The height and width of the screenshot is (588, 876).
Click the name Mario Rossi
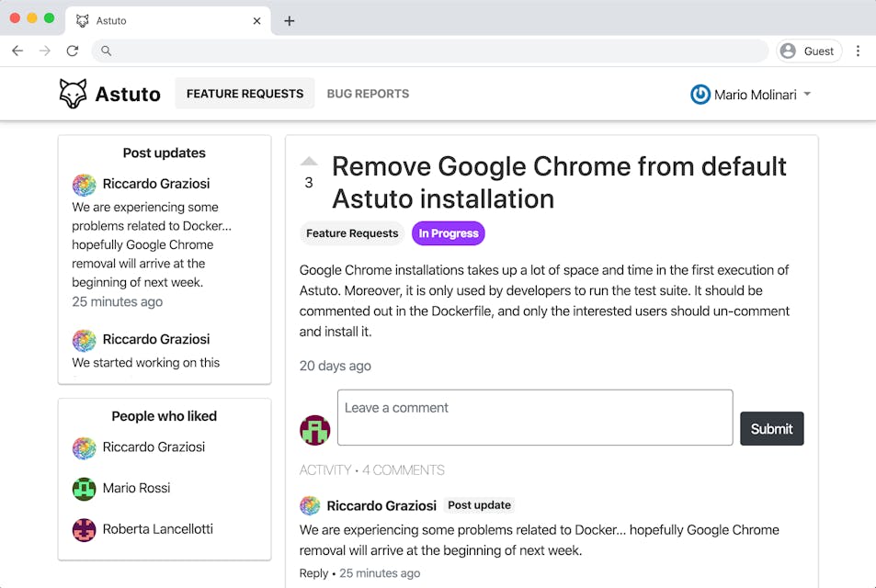(x=136, y=488)
